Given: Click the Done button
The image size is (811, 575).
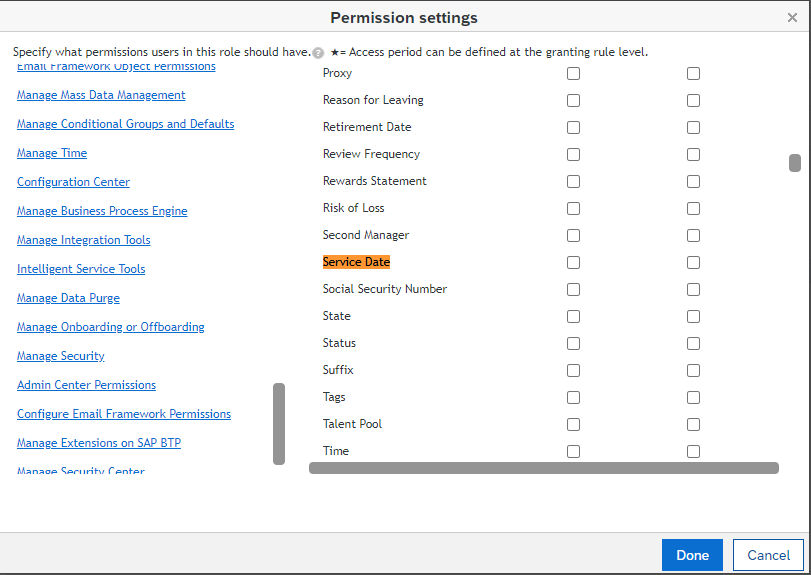Looking at the screenshot, I should coord(692,555).
